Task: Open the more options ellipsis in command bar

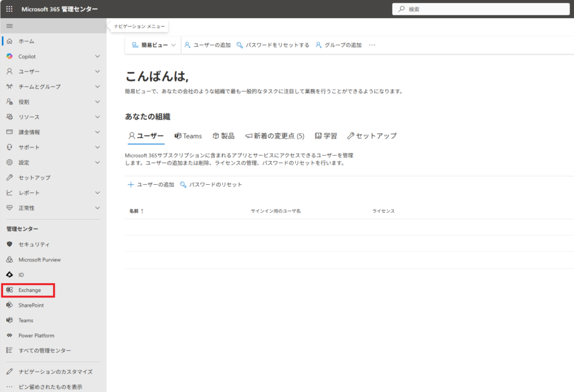Action: tap(372, 45)
